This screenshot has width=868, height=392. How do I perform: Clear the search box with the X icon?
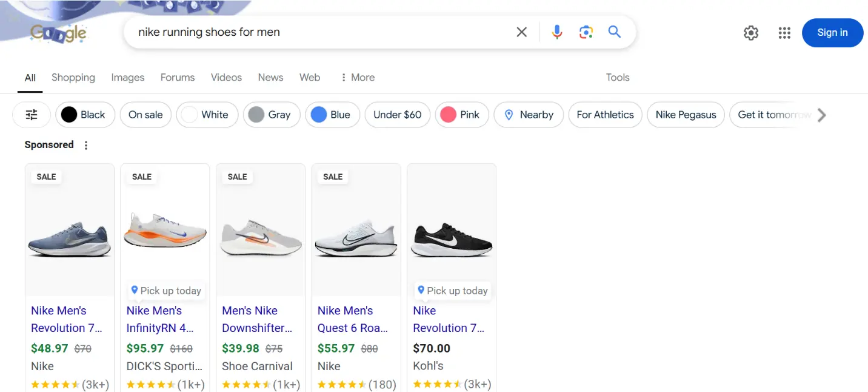tap(521, 32)
